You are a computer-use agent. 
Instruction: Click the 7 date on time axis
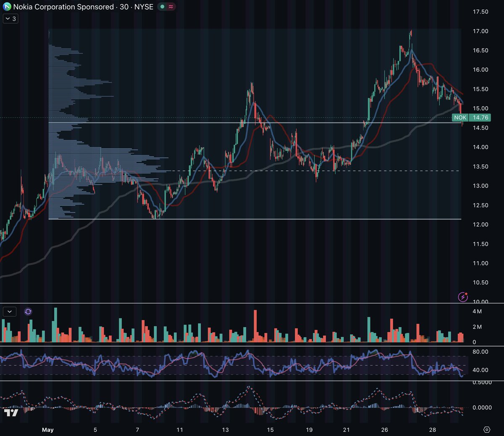[x=137, y=430]
